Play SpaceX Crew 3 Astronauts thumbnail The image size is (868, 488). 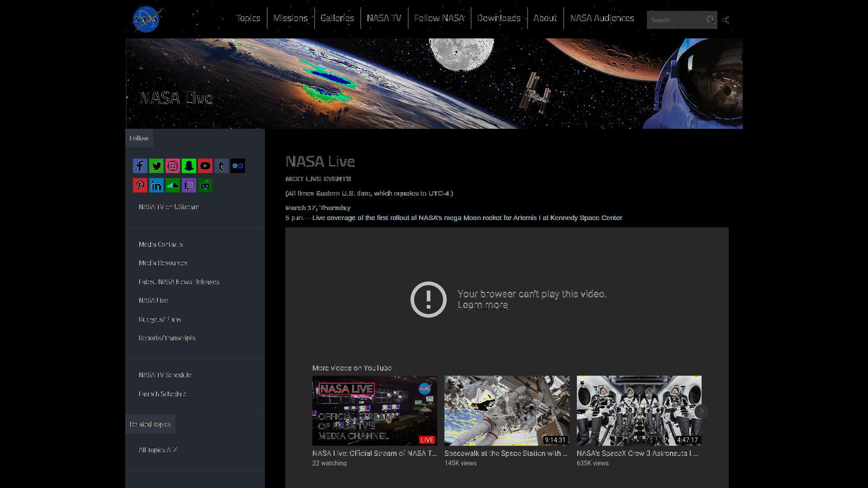[639, 410]
